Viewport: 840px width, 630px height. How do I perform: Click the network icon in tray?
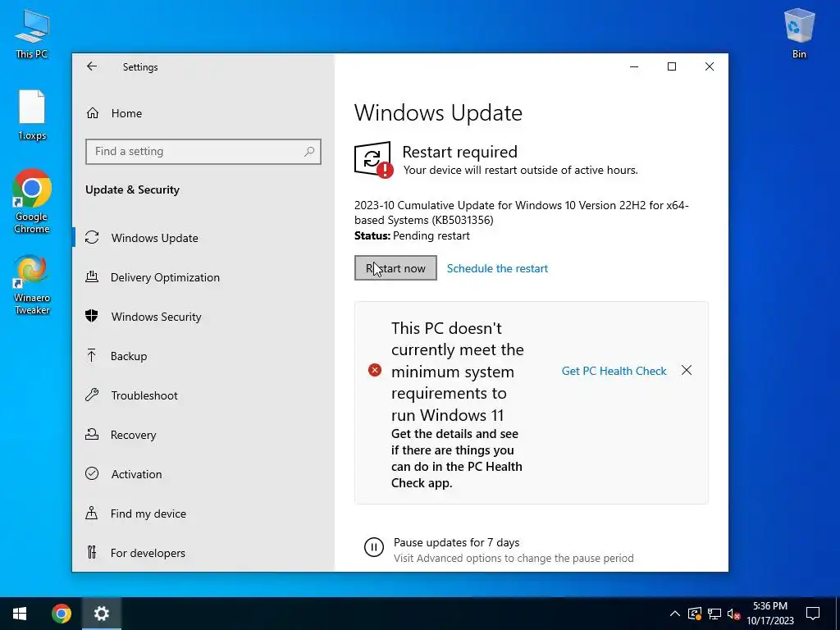click(x=714, y=614)
